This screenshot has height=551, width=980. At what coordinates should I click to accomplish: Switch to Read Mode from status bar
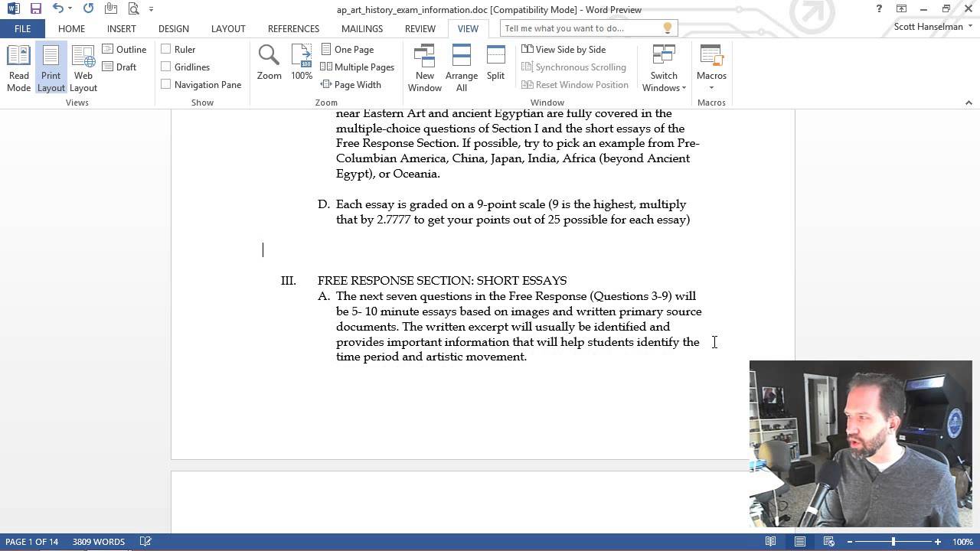click(771, 542)
